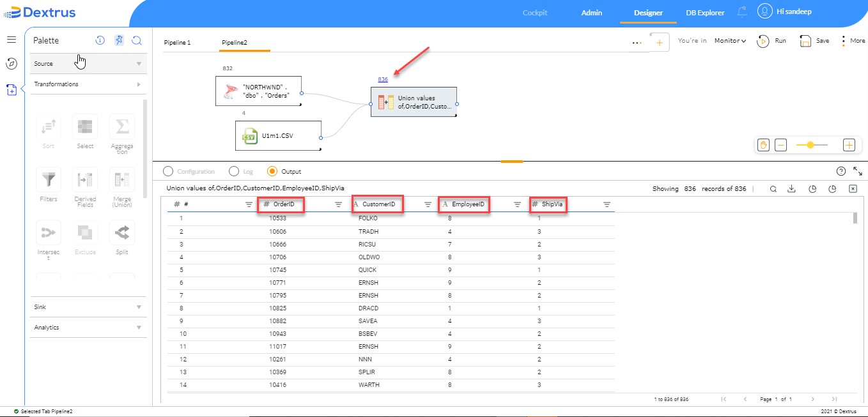The image size is (868, 417).
Task: Select the Output radio button
Action: (272, 171)
